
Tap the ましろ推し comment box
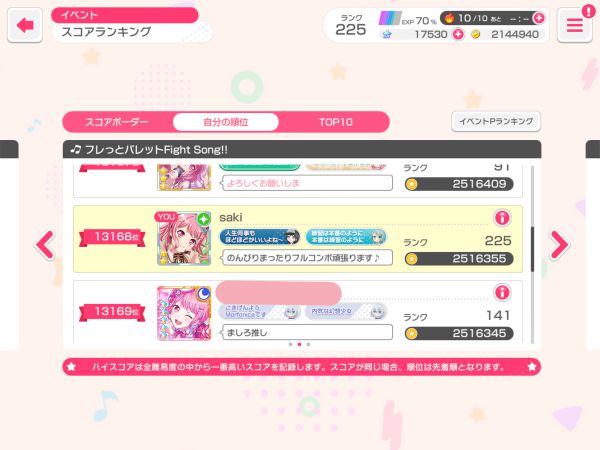pos(307,332)
